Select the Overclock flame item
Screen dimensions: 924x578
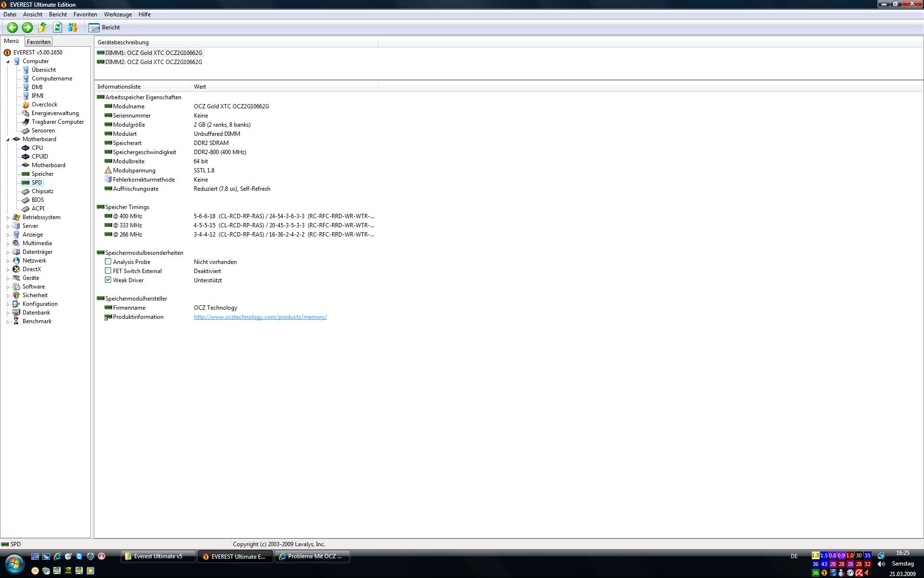tap(44, 105)
